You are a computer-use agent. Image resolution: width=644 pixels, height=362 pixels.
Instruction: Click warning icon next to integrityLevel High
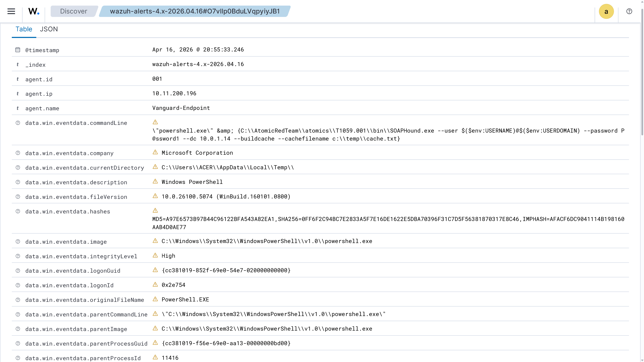tap(155, 255)
